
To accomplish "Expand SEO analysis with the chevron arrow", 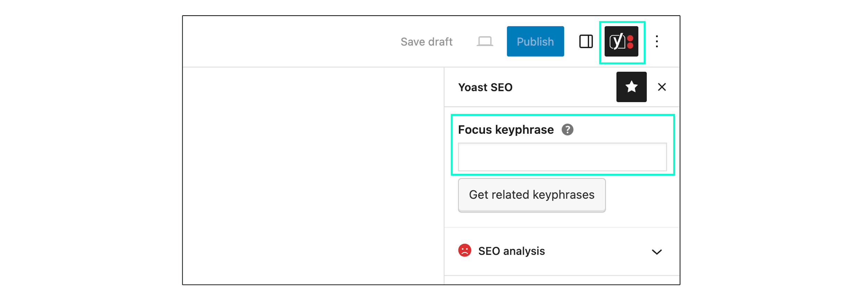I will pos(657,252).
